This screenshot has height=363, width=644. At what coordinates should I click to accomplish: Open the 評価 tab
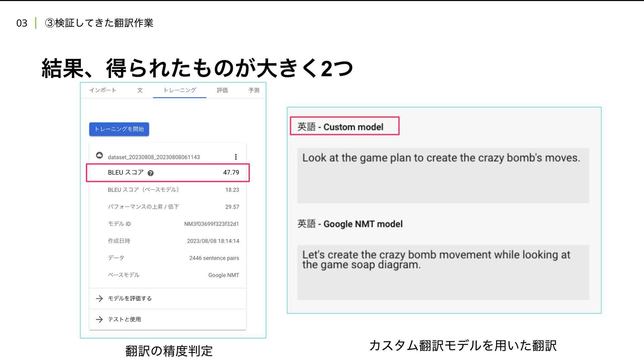tap(222, 90)
